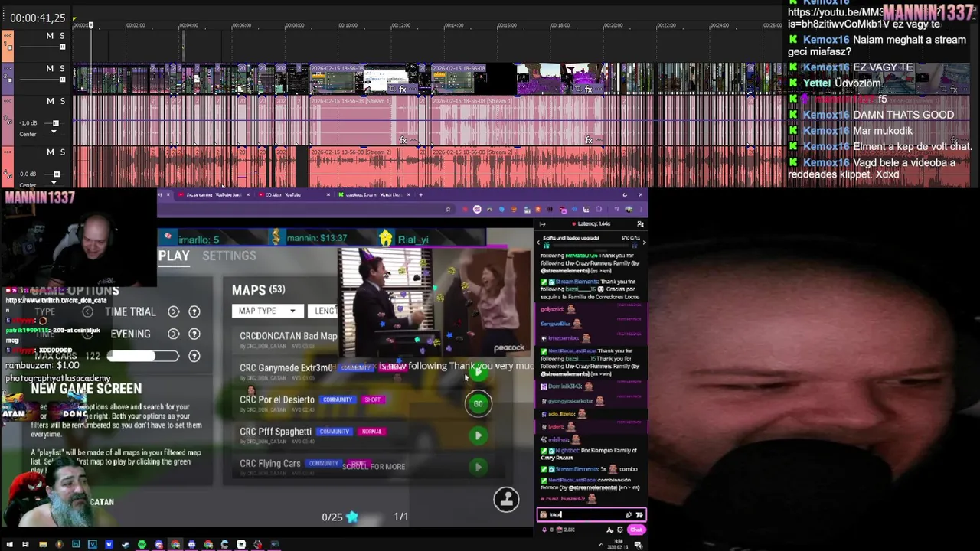The image size is (980, 551).
Task: Click the stamp icon below the map list
Action: [x=506, y=499]
